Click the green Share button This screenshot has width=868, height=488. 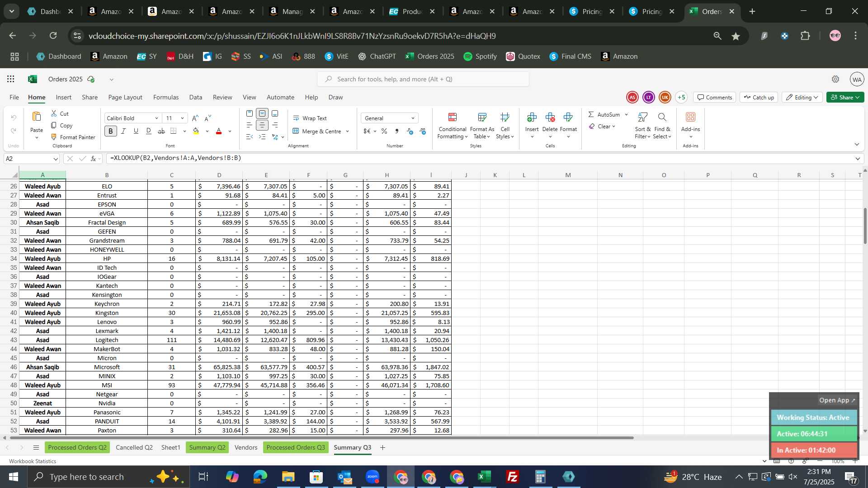tap(845, 97)
